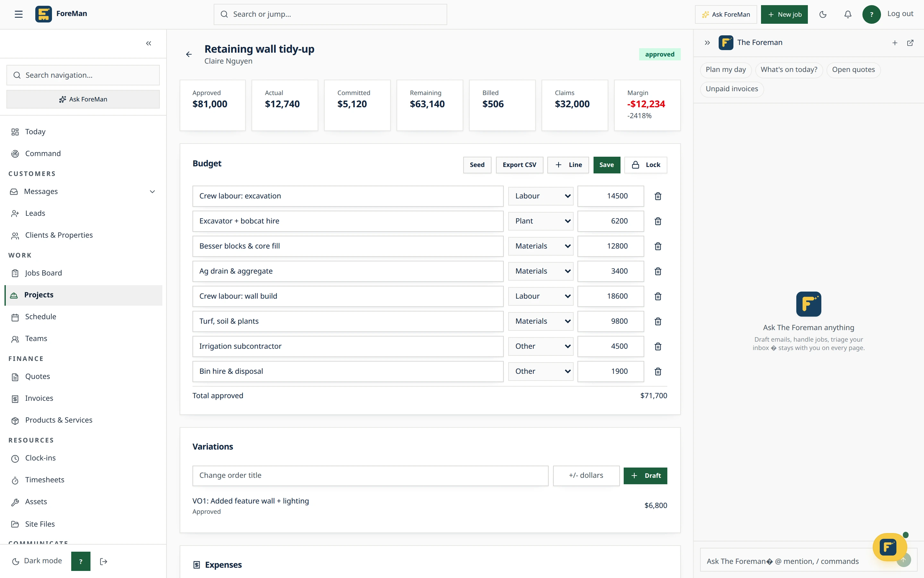924x578 pixels.
Task: Open Clock-ins page
Action: tap(83, 458)
